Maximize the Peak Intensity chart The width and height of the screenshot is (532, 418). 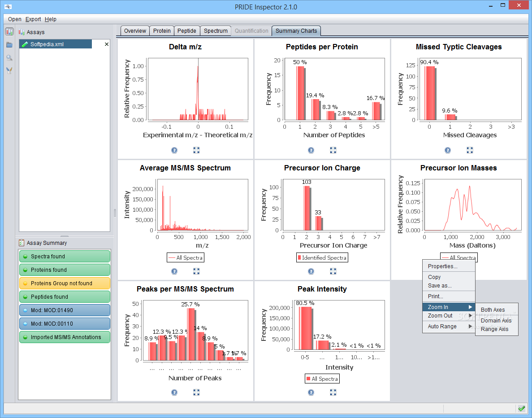coord(333,392)
